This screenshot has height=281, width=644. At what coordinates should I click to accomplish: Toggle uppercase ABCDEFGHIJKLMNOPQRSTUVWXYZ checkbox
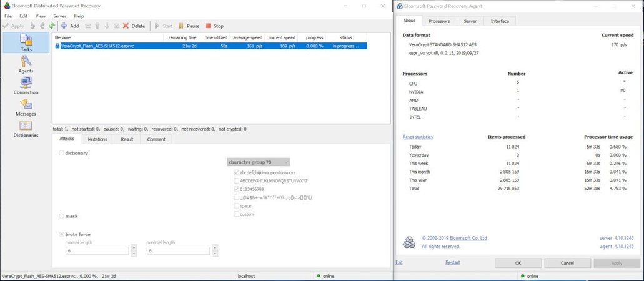[236, 180]
